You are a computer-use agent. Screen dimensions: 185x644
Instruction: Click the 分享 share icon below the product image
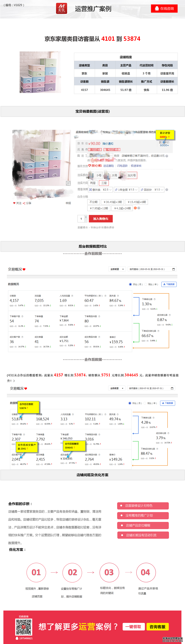(24, 203)
